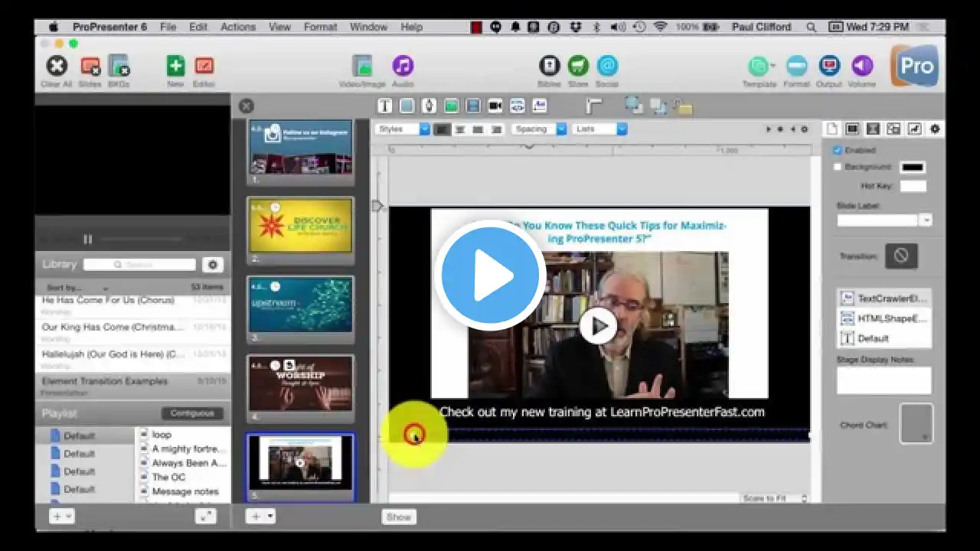Click the clear BKGs icon
Image resolution: width=980 pixels, height=551 pixels.
pos(119,67)
